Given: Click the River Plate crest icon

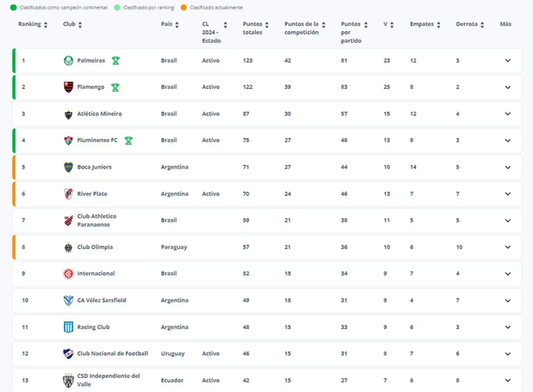Looking at the screenshot, I should tap(68, 194).
